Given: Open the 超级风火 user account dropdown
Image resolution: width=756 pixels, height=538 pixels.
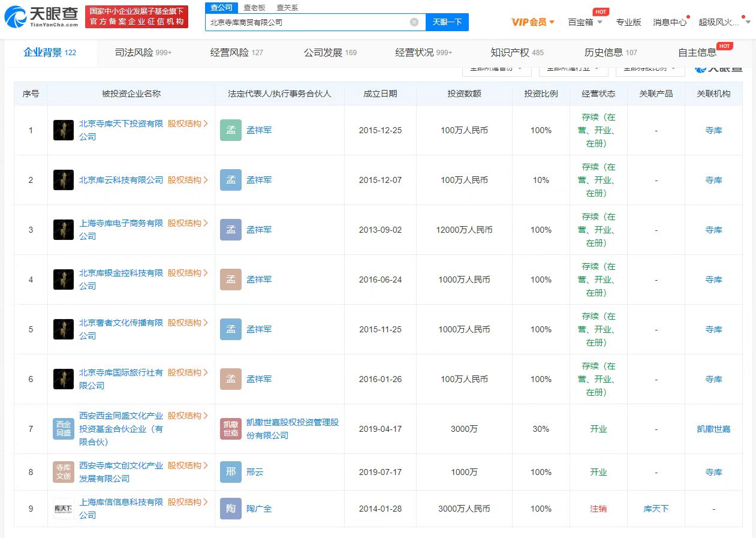Looking at the screenshot, I should 724,22.
